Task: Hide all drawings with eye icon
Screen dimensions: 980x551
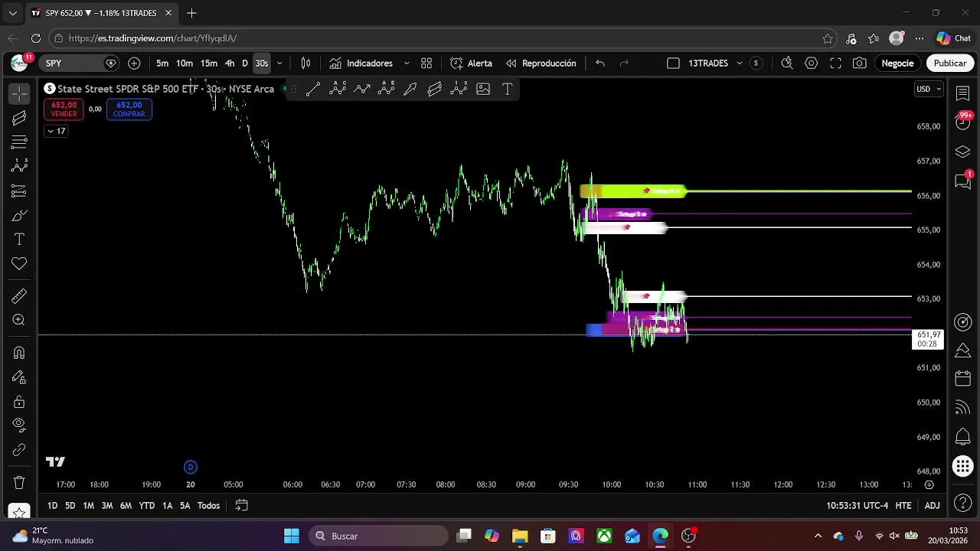Action: click(19, 425)
